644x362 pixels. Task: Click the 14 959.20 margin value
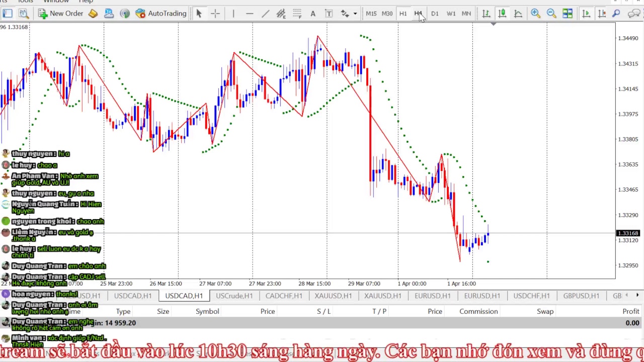coord(120,323)
